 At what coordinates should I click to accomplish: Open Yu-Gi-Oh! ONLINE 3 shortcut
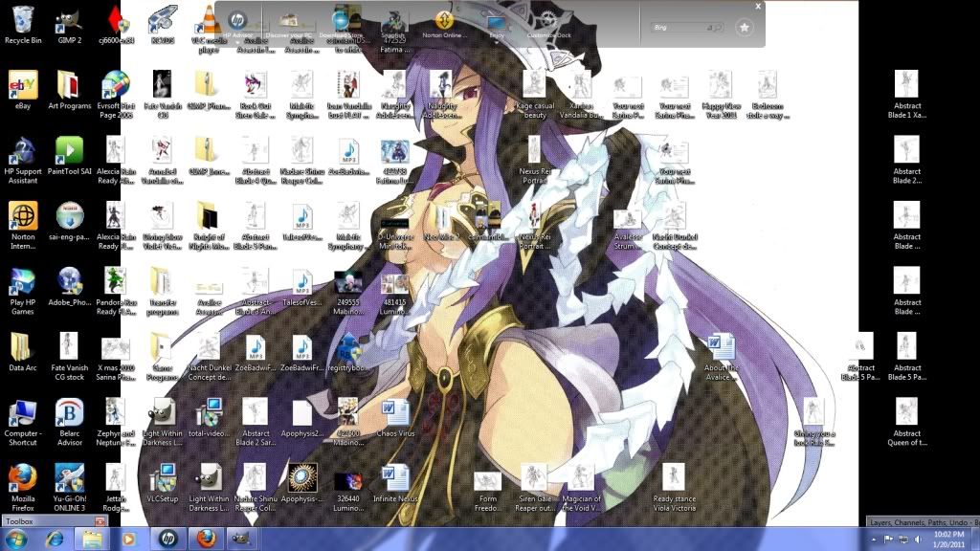point(69,478)
